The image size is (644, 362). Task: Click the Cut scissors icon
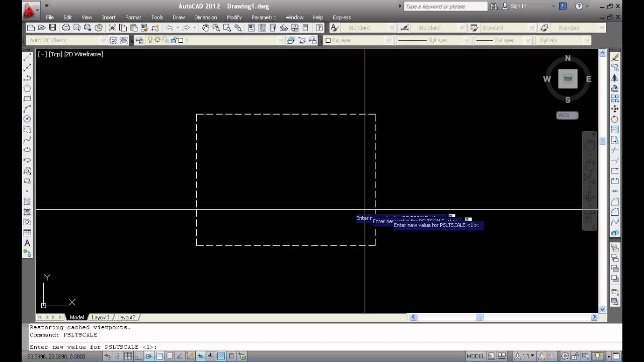tap(112, 28)
